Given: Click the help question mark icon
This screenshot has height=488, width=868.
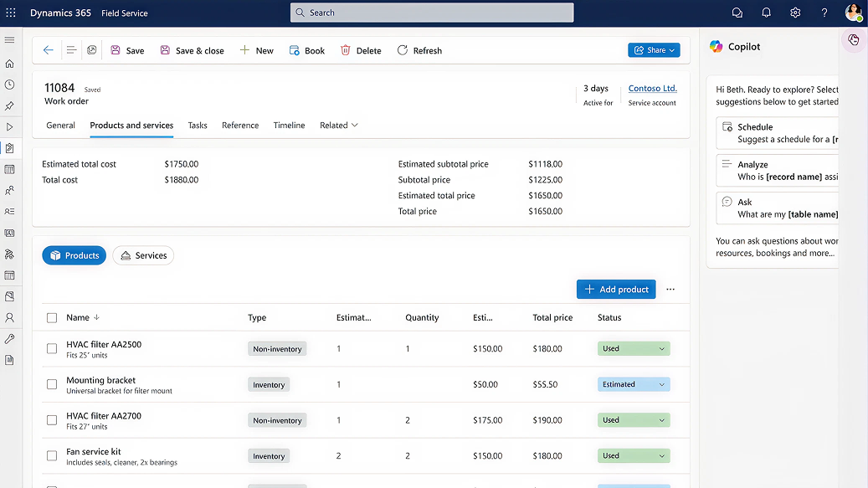Looking at the screenshot, I should click(x=824, y=13).
